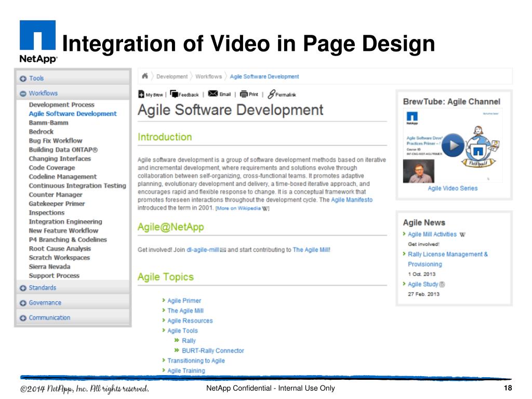Open Scratch Workspaces sidebar item
532x399 pixels.
[x=59, y=258]
